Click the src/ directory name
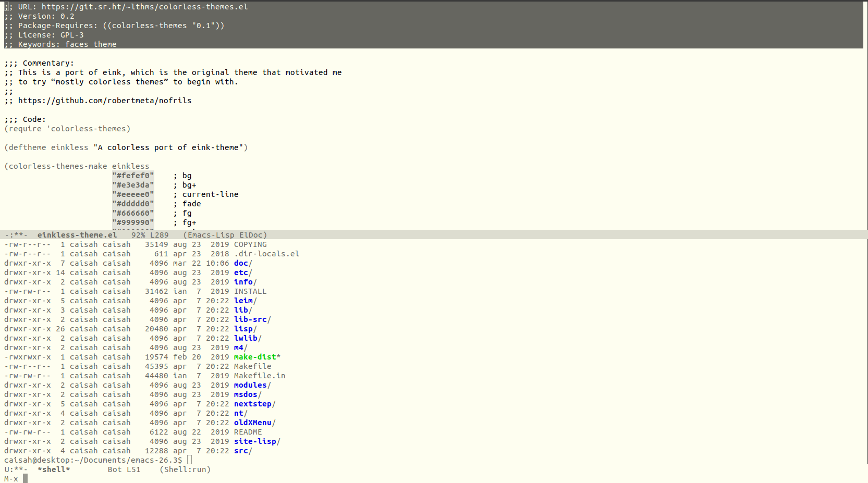868x483 pixels. [243, 451]
